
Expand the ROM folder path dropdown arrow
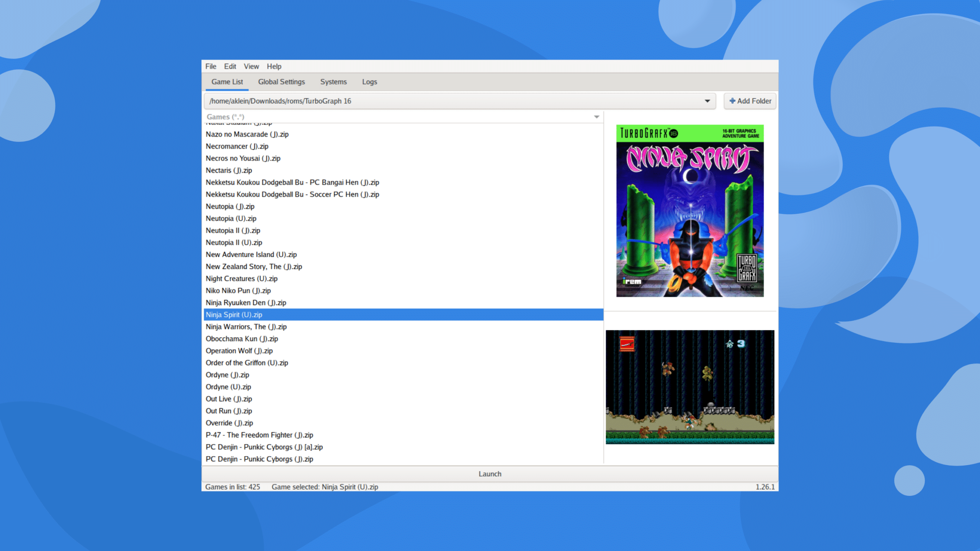[707, 101]
